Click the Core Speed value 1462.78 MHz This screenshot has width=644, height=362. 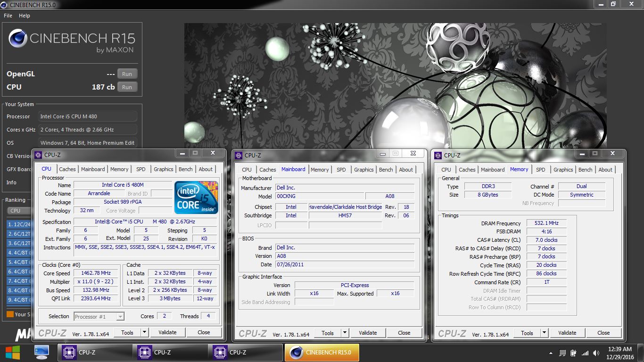pyautogui.click(x=96, y=273)
